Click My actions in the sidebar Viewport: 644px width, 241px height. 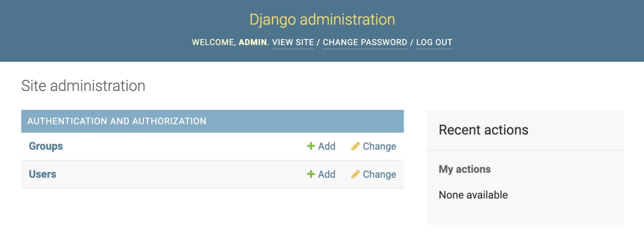(x=464, y=169)
